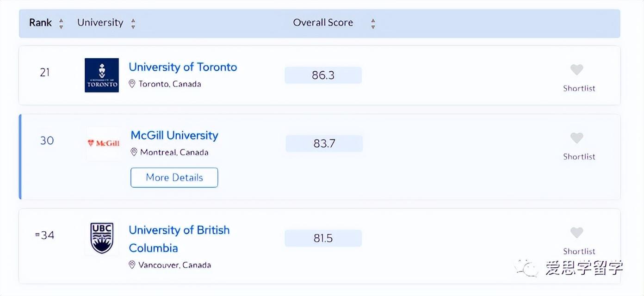Click Toronto, Canada location pin icon
Image resolution: width=644 pixels, height=296 pixels.
pyautogui.click(x=132, y=84)
